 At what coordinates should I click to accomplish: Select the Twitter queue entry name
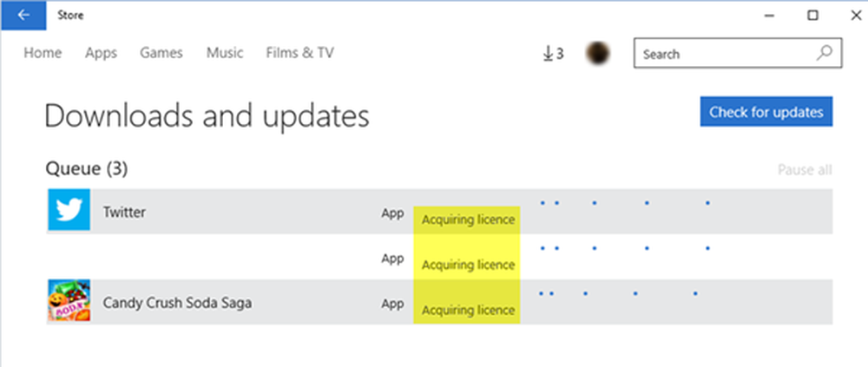[124, 212]
